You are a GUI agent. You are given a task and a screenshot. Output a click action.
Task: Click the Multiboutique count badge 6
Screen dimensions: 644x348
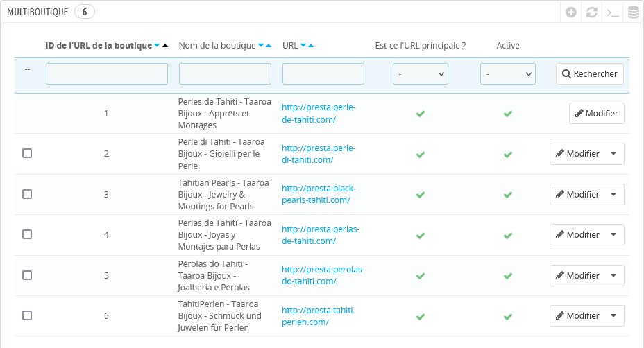[85, 12]
